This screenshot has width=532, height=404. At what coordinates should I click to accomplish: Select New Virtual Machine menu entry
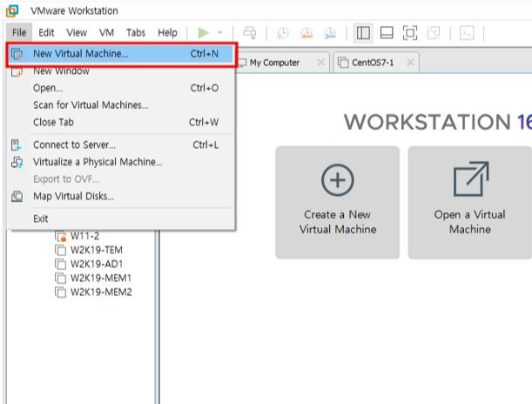tap(121, 54)
